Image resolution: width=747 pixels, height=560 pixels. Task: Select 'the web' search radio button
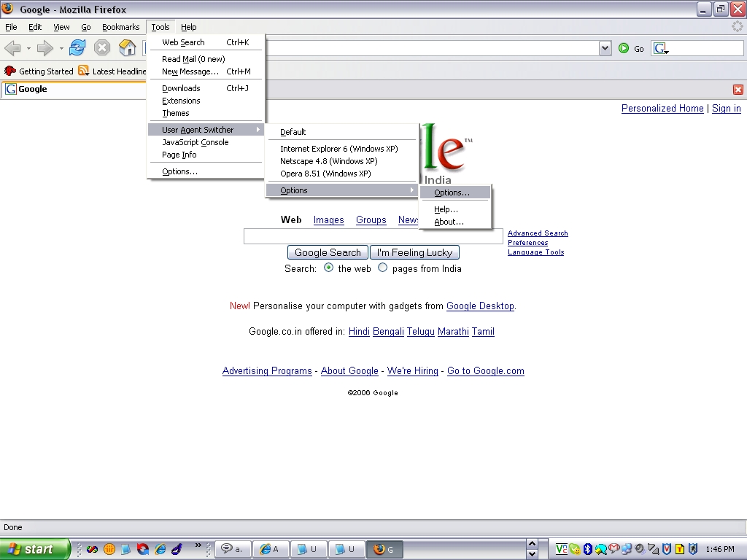tap(328, 268)
